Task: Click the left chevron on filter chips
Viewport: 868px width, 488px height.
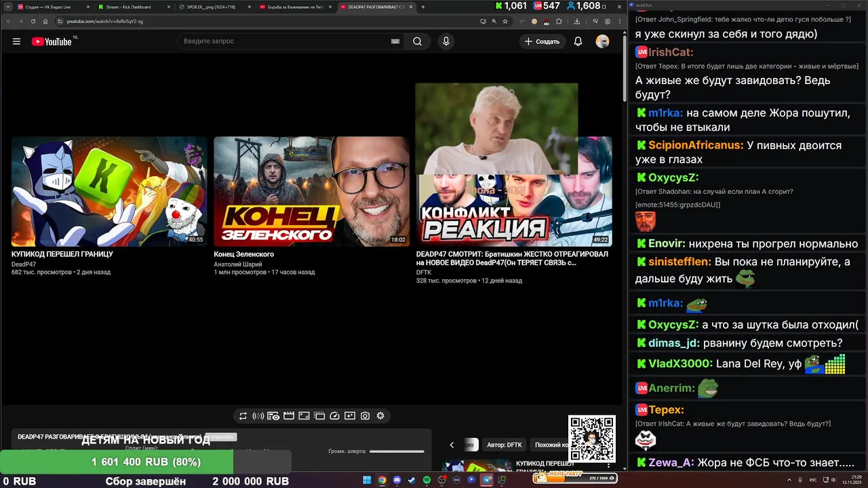Action: (x=452, y=445)
